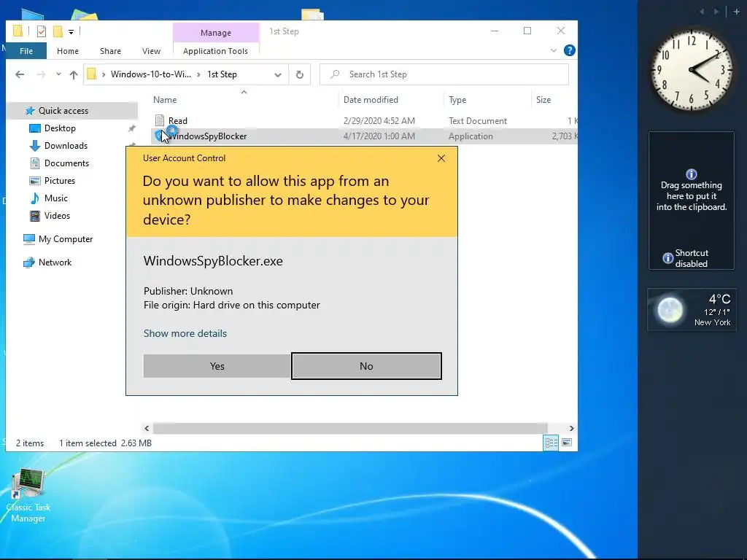Sort by the Size column header
This screenshot has height=560, width=747.
click(x=543, y=99)
